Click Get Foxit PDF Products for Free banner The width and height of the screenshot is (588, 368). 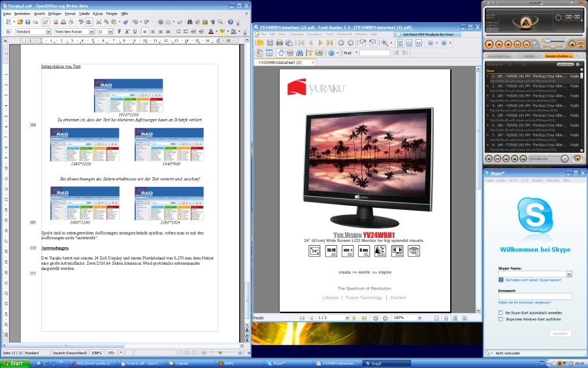point(427,35)
